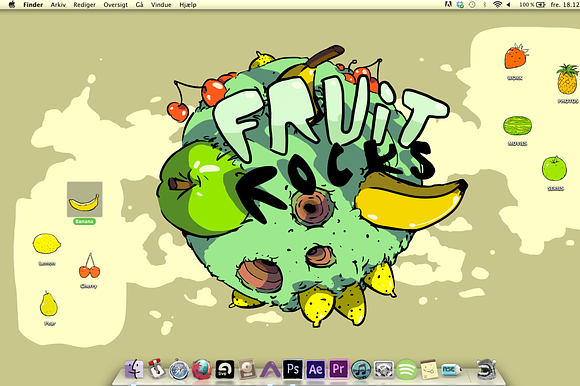580x386 pixels.
Task: Open Photoshop (Ps) from the dock
Action: (293, 369)
